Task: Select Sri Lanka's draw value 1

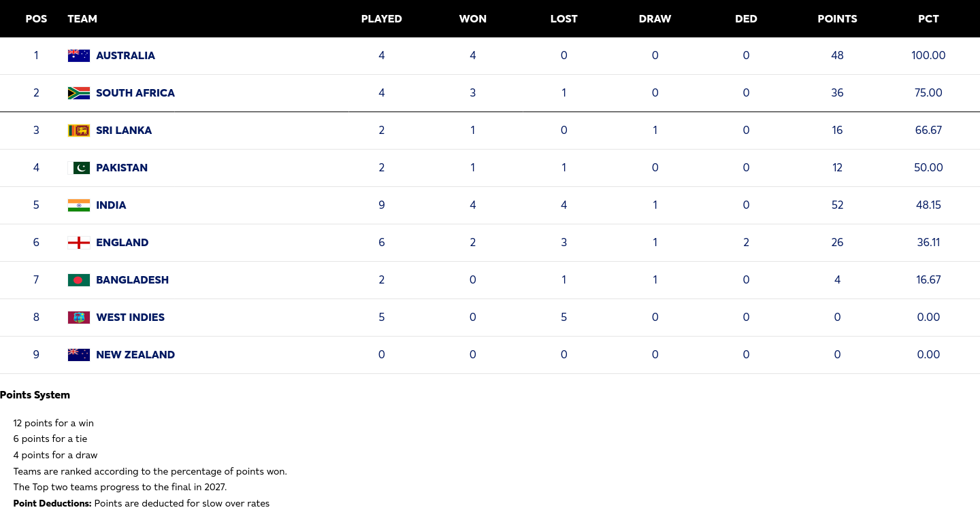Action: (655, 131)
